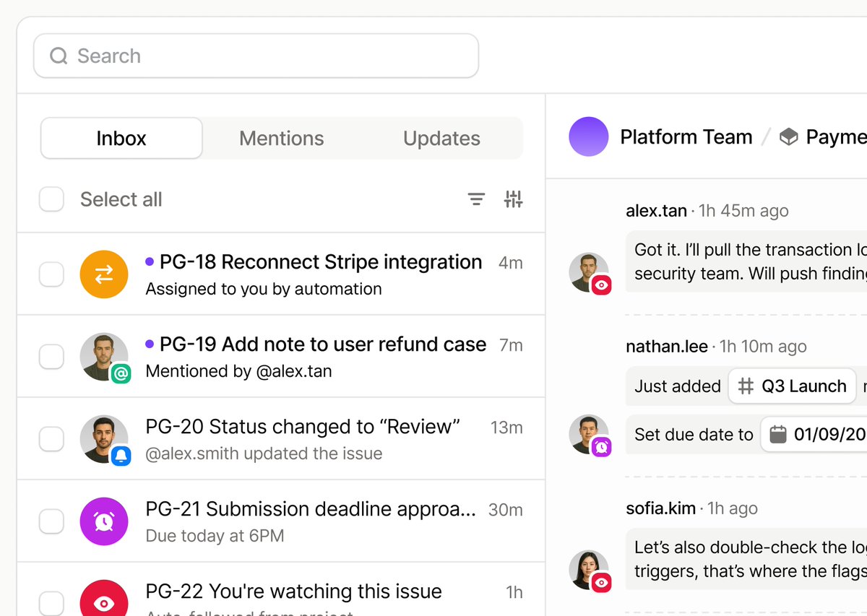Open display settings sliders icon
This screenshot has width=867, height=616.
513,199
